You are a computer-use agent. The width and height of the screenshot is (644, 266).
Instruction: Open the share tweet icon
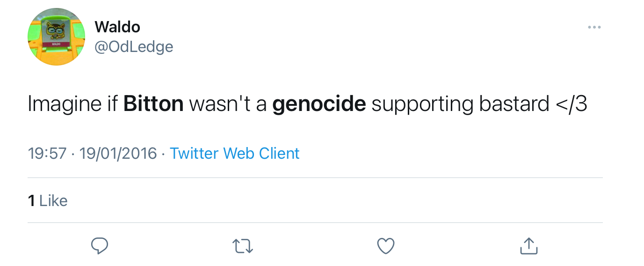coord(529,245)
